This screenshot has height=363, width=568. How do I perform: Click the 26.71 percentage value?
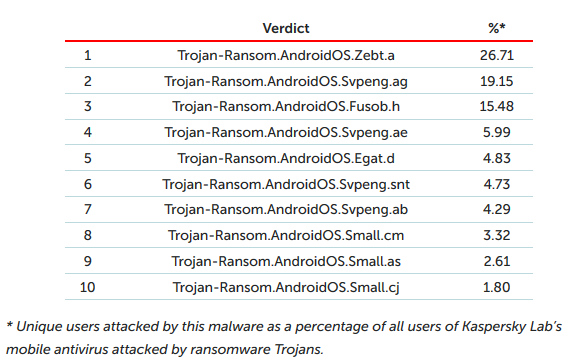[497, 55]
